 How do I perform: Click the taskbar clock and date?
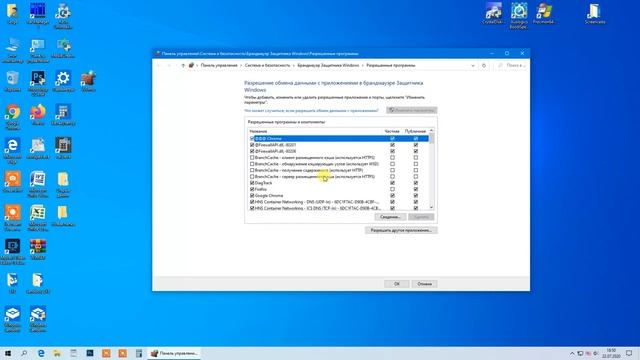611,353
